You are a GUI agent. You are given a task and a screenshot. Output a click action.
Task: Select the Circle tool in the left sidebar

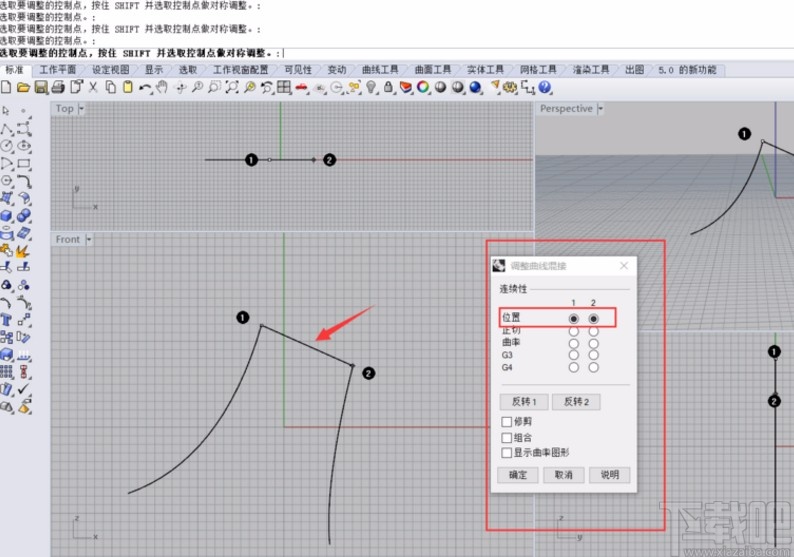7,146
